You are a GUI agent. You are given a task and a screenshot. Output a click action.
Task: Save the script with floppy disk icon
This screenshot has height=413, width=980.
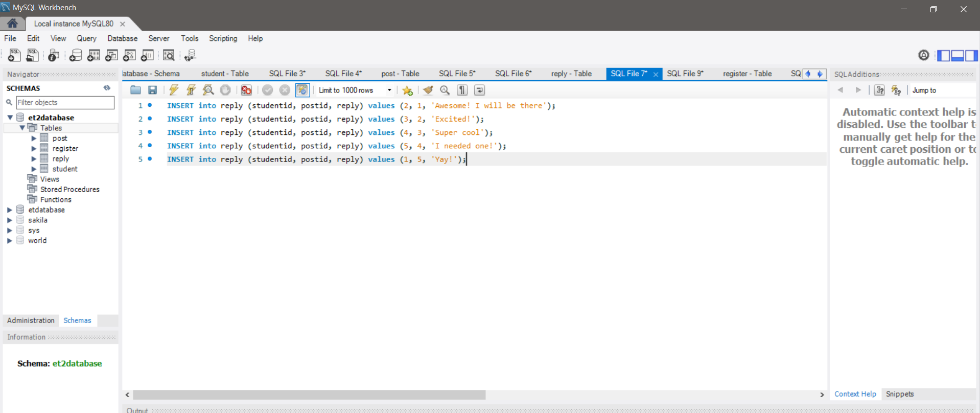[152, 90]
